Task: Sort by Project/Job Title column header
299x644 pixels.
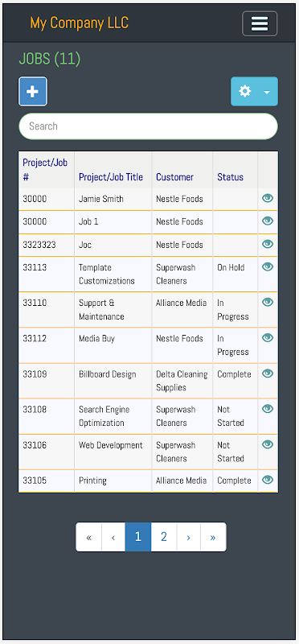Action: 111,177
